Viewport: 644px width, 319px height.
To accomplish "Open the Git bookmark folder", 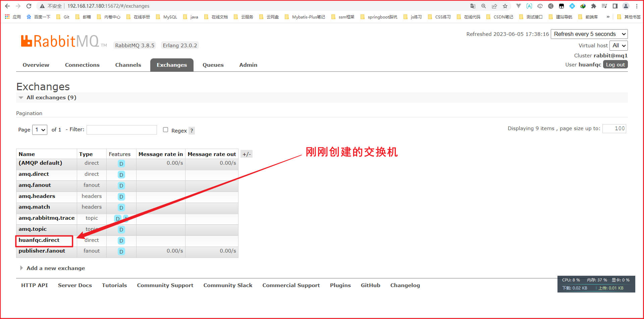I will [63, 17].
